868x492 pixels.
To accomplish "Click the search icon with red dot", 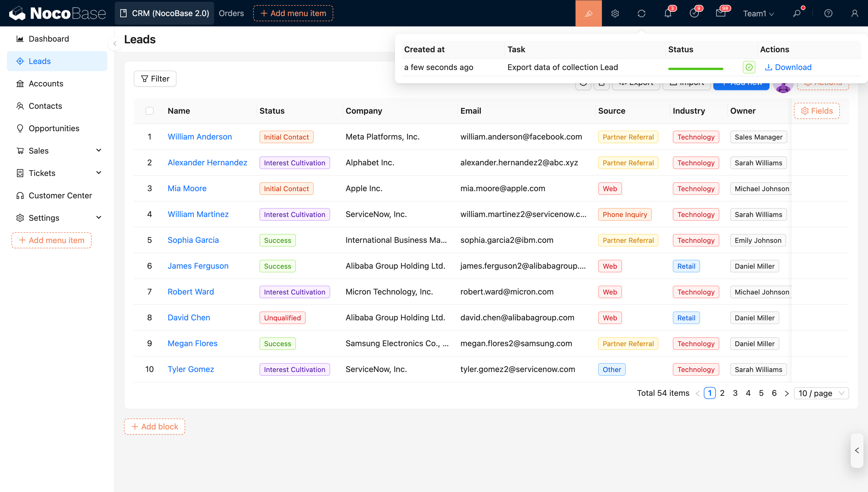I will 797,13.
